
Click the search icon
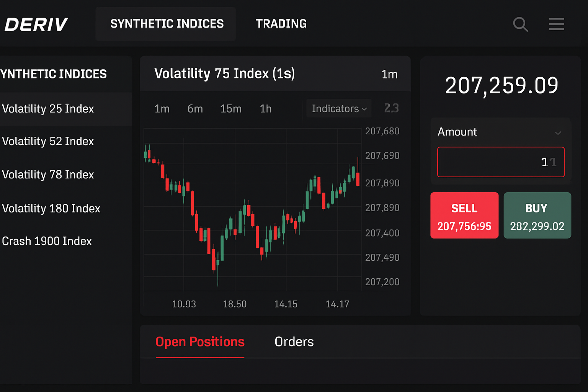click(x=521, y=24)
